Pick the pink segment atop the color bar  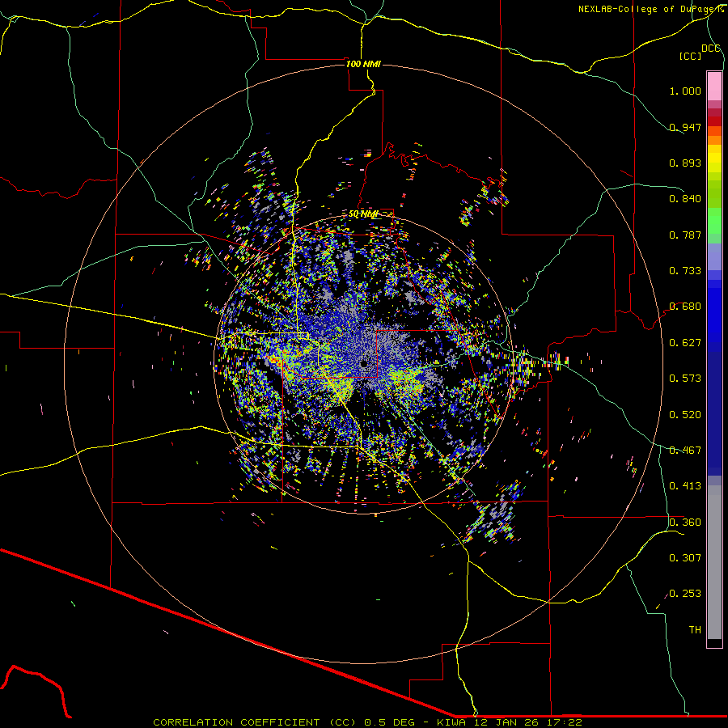click(x=714, y=87)
